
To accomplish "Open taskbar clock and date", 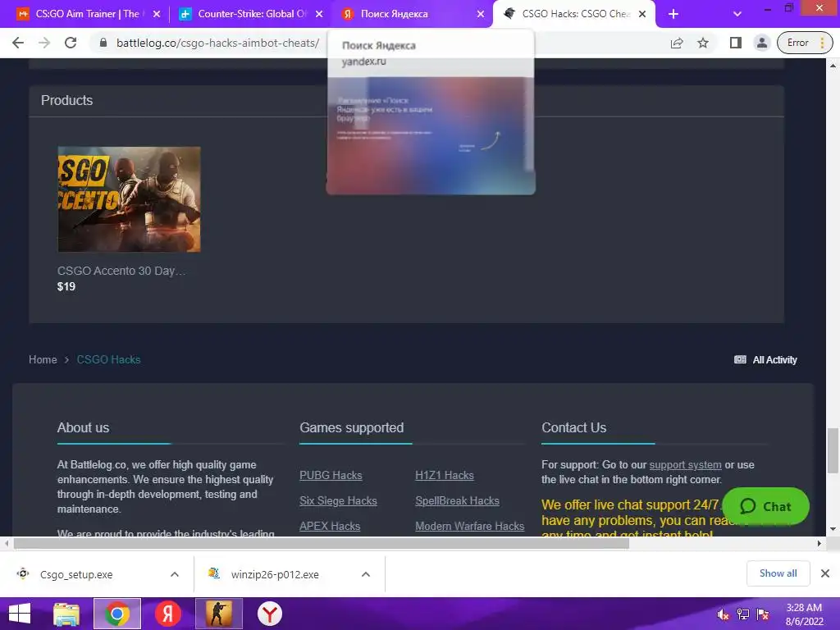I will point(804,614).
